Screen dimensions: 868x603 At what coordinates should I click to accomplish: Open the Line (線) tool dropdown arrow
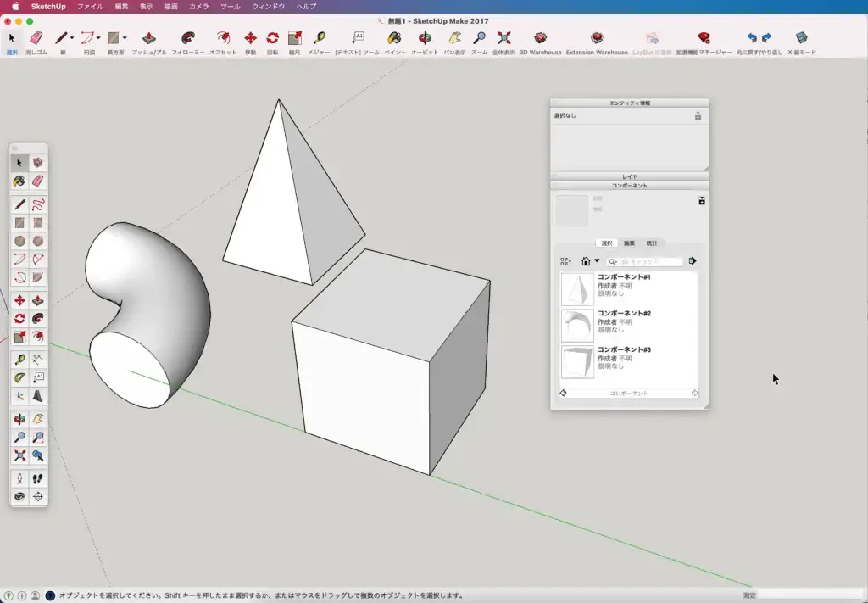coord(72,38)
